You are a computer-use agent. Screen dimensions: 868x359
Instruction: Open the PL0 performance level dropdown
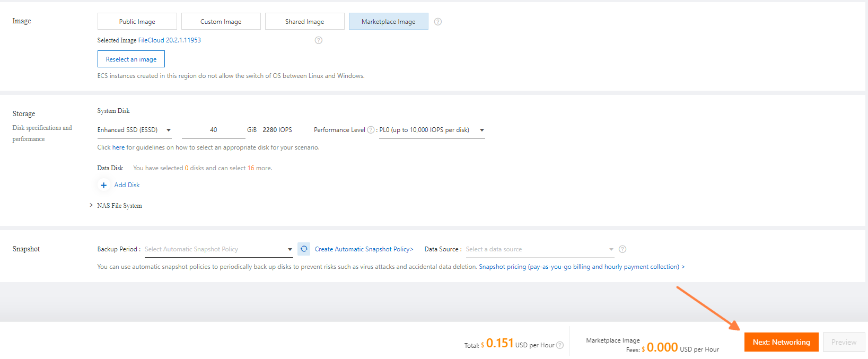[x=432, y=130]
